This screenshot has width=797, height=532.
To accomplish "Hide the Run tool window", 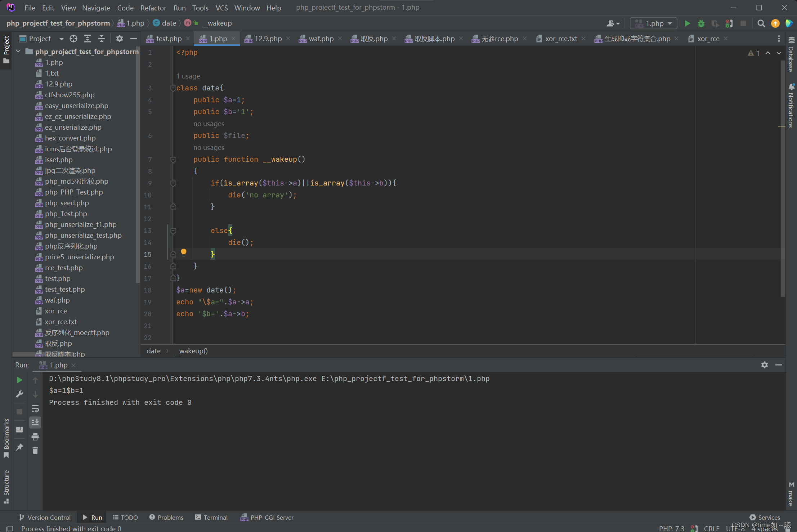I will (x=779, y=365).
